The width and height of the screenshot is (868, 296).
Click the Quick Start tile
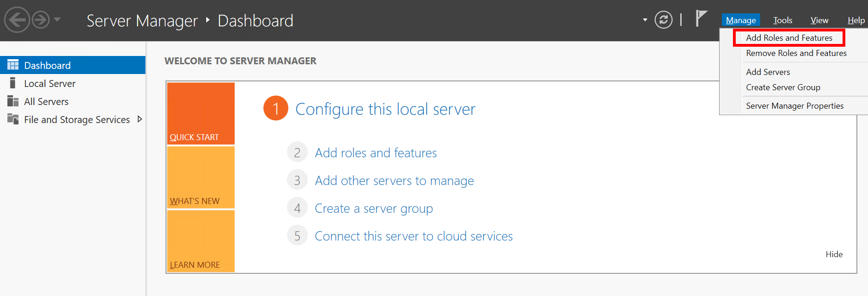201,113
